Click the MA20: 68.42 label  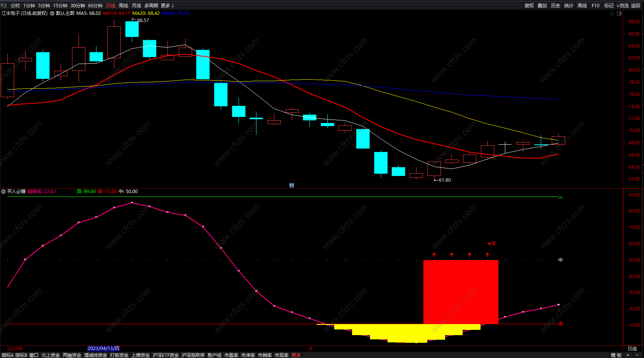point(146,13)
